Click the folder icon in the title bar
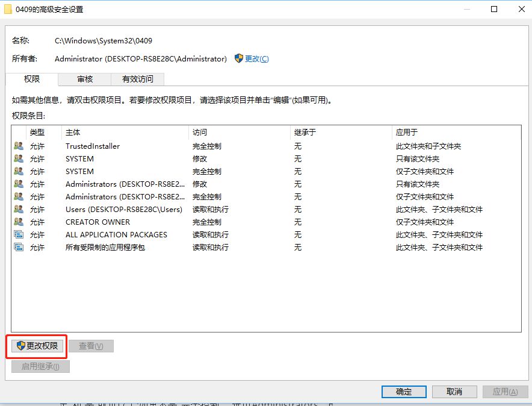This screenshot has height=406, width=532. [x=8, y=10]
